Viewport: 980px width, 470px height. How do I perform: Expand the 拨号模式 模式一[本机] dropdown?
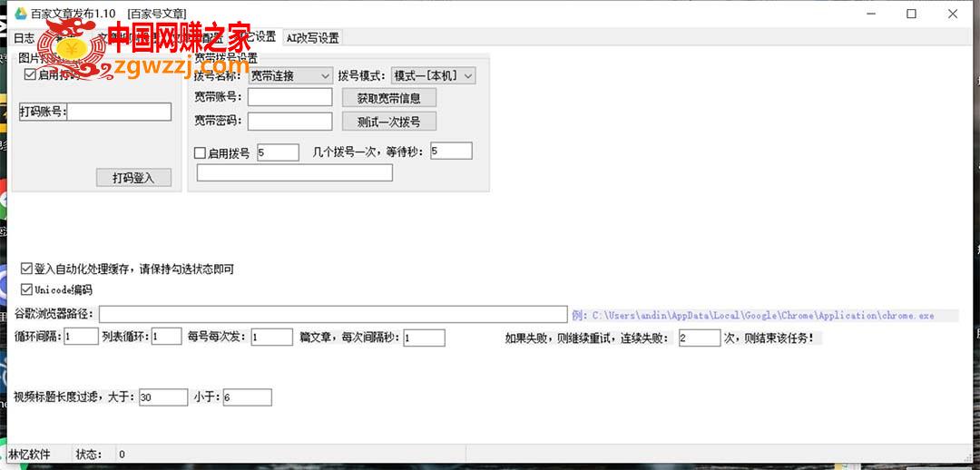click(433, 75)
